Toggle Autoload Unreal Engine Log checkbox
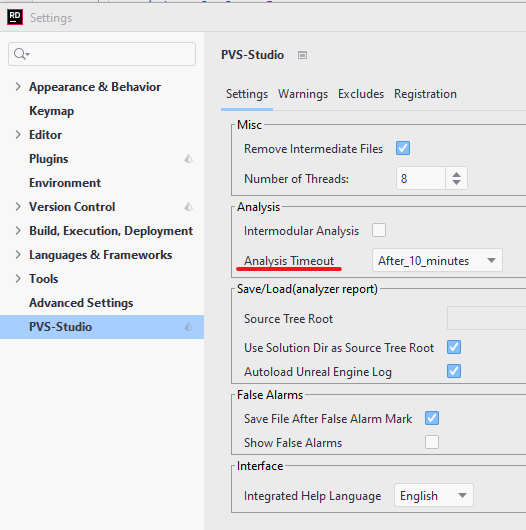 [454, 371]
